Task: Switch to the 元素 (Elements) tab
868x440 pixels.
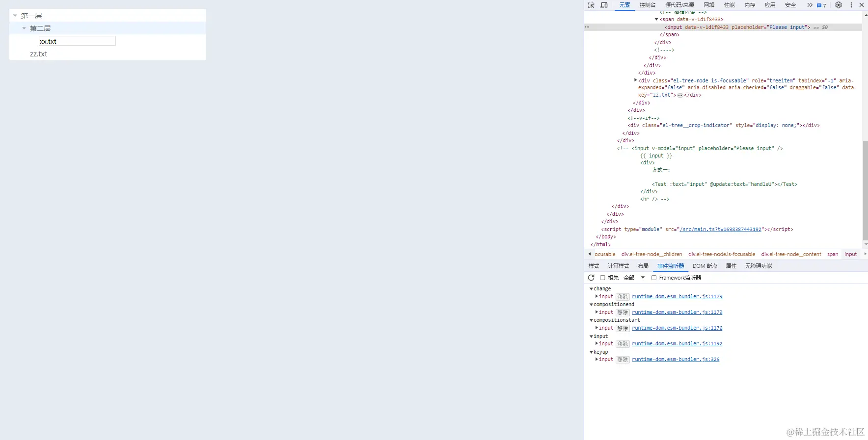Action: click(624, 5)
